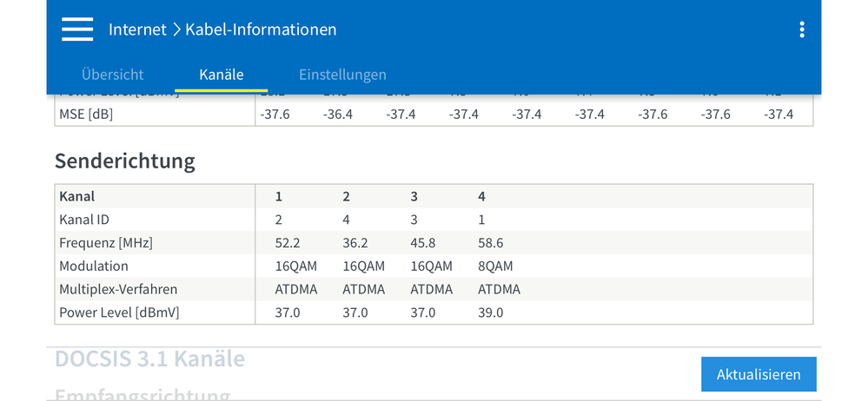Select the 8QAM modulation cell
This screenshot has width=868, height=401.
[495, 266]
